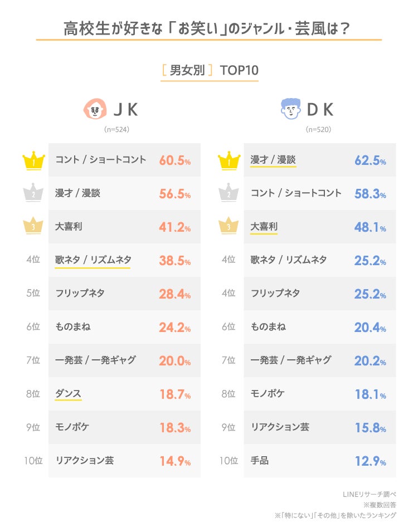Click the underlined 大喜利 entry in DK ranking
Viewport: 418px width, 532px height.
264,227
